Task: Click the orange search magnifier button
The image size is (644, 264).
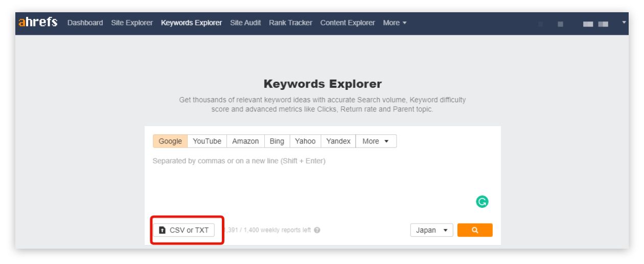Action: (475, 230)
